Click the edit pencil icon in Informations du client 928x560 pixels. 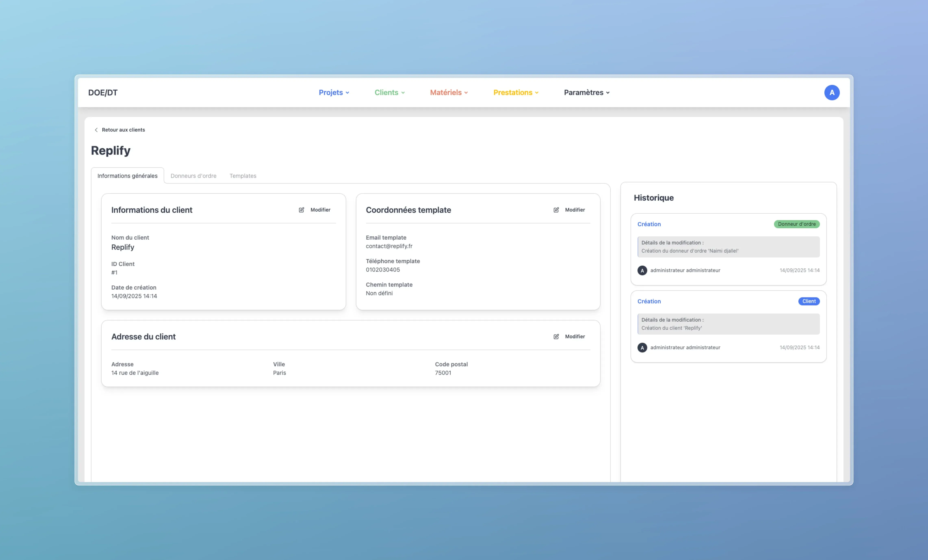pos(301,210)
